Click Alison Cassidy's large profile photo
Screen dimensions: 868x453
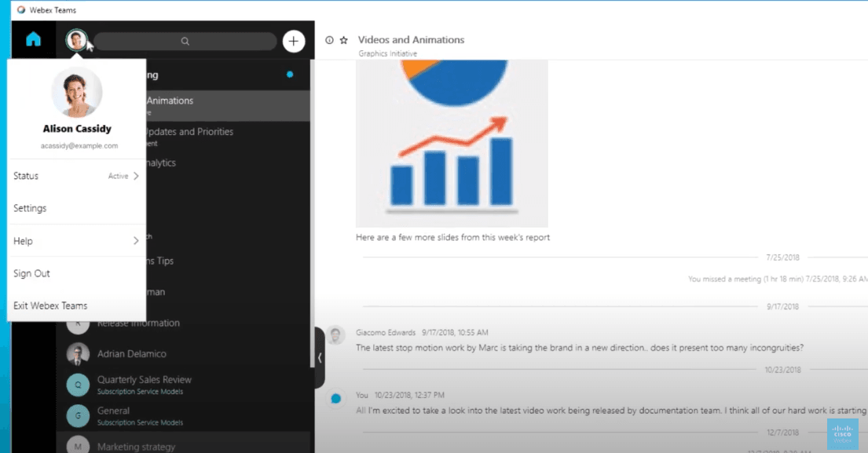click(77, 93)
